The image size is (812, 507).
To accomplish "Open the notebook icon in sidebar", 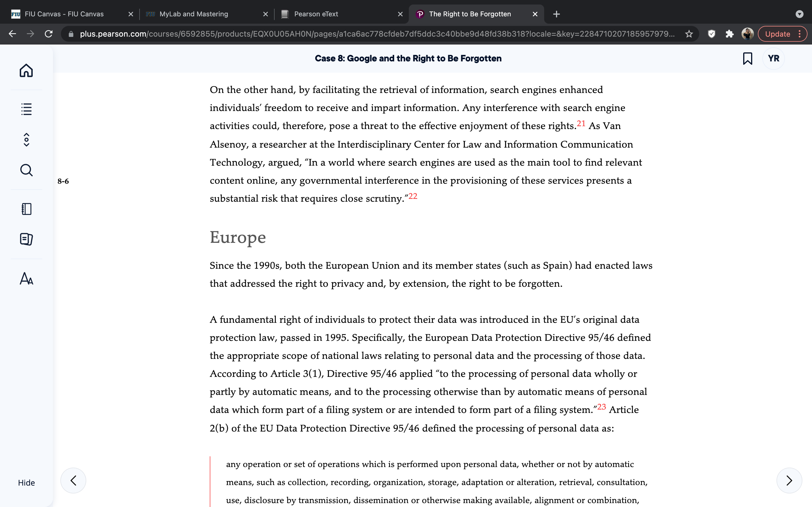I will click(x=26, y=209).
